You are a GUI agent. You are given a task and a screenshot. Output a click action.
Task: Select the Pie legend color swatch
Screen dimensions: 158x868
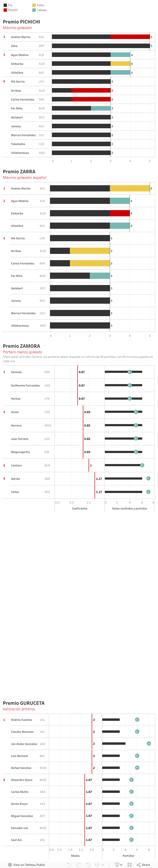pyautogui.click(x=5, y=6)
